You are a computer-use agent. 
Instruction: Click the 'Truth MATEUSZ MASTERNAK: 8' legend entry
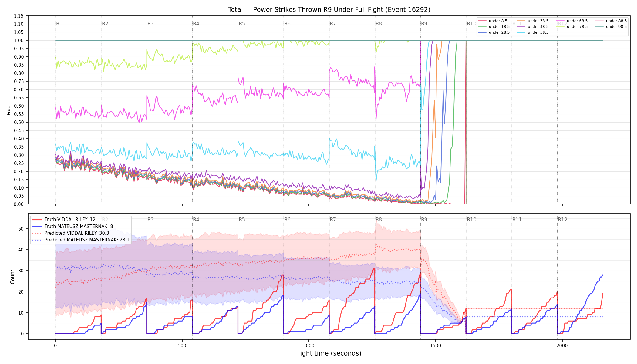point(72,226)
